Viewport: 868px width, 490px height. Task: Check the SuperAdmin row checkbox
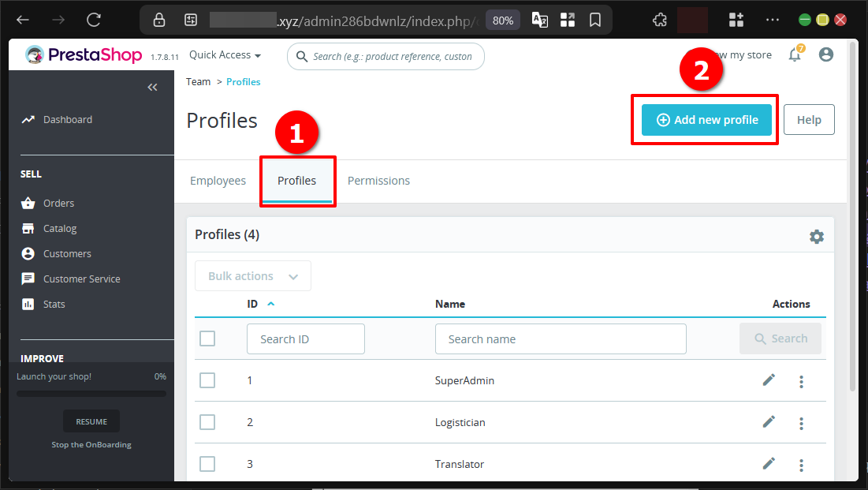[207, 380]
